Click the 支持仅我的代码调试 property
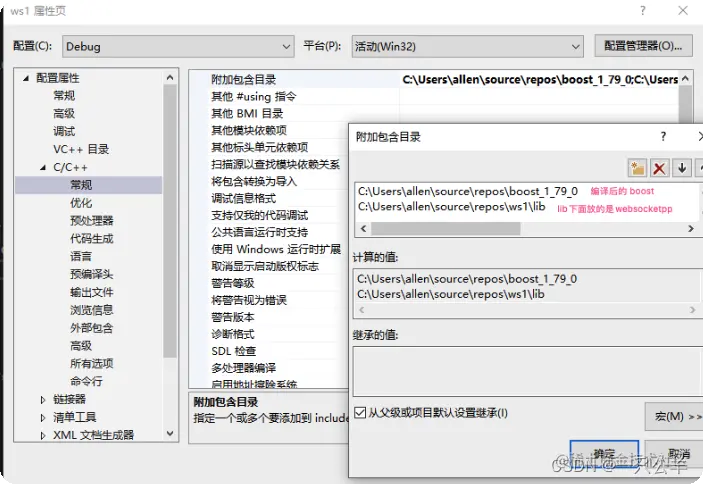 point(260,215)
